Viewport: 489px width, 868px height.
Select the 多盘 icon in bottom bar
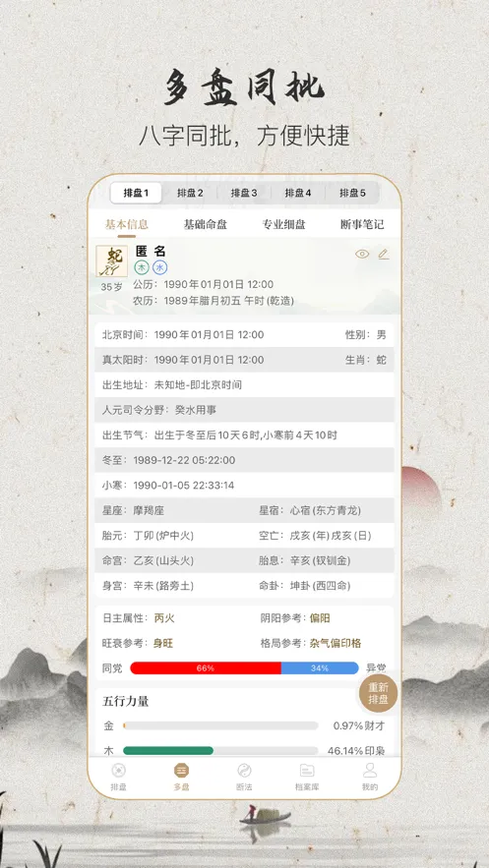(x=181, y=770)
